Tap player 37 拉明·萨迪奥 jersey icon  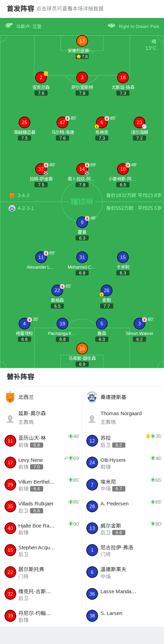click(41, 169)
